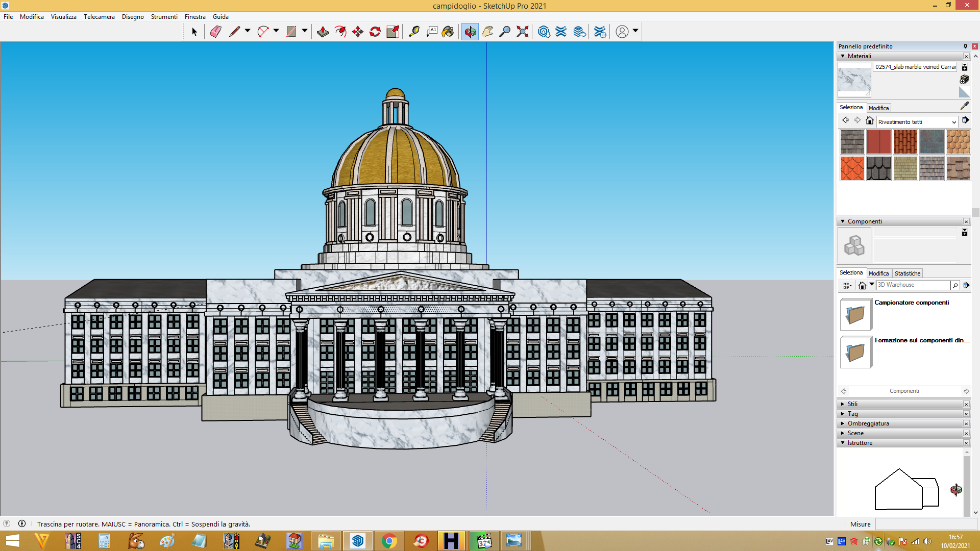Choose the Move tool
The image size is (980, 551).
(358, 32)
